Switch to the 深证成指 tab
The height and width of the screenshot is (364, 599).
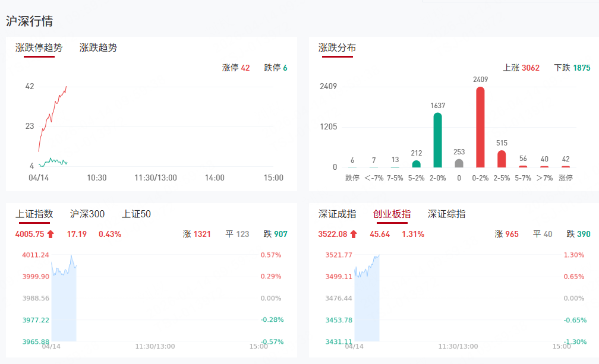(337, 214)
